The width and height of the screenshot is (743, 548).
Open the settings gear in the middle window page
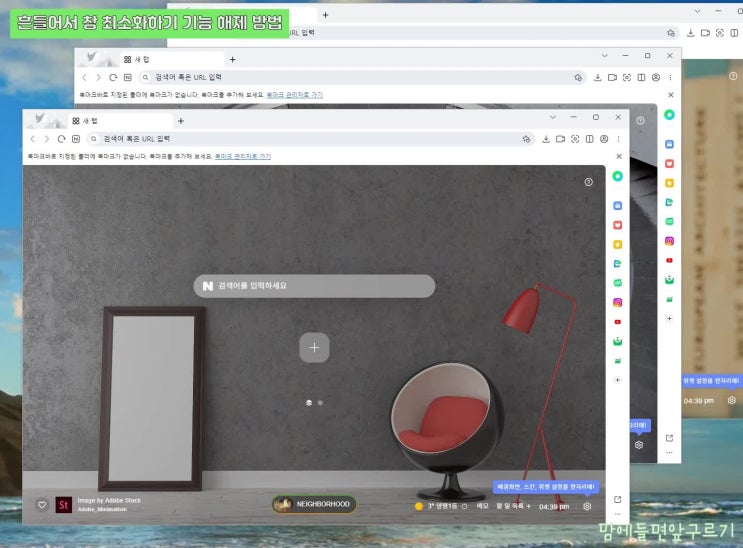(639, 445)
